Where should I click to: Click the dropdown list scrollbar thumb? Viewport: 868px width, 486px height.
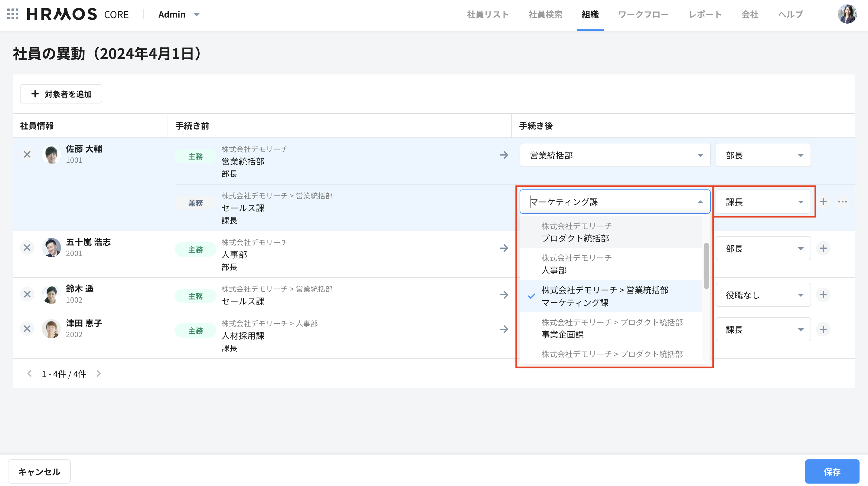pos(706,266)
